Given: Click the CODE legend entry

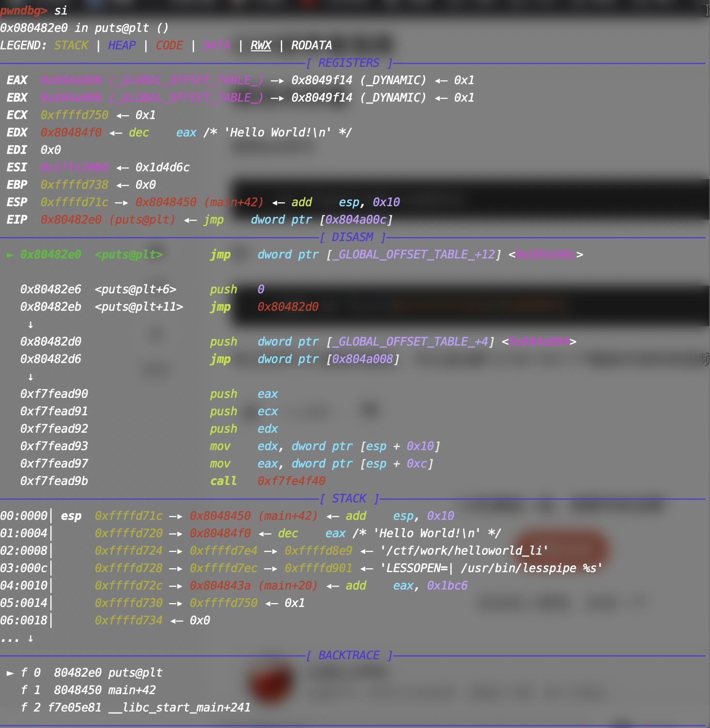Looking at the screenshot, I should [x=169, y=45].
